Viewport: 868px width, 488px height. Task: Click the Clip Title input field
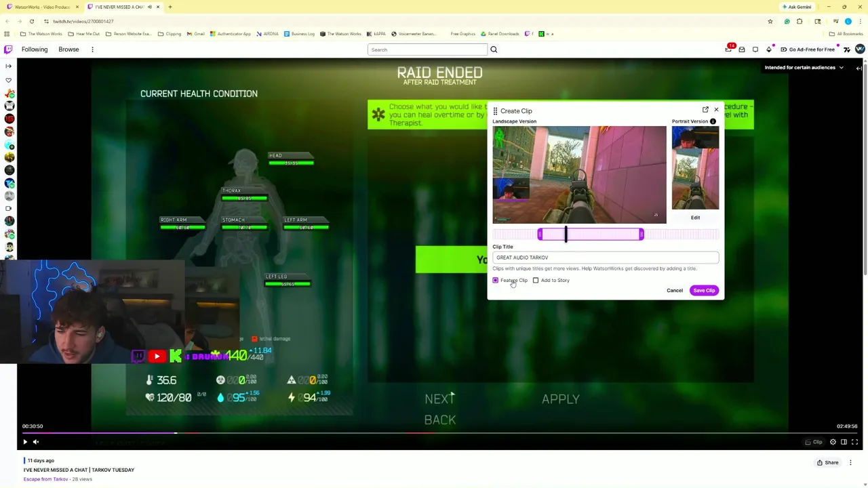[606, 258]
